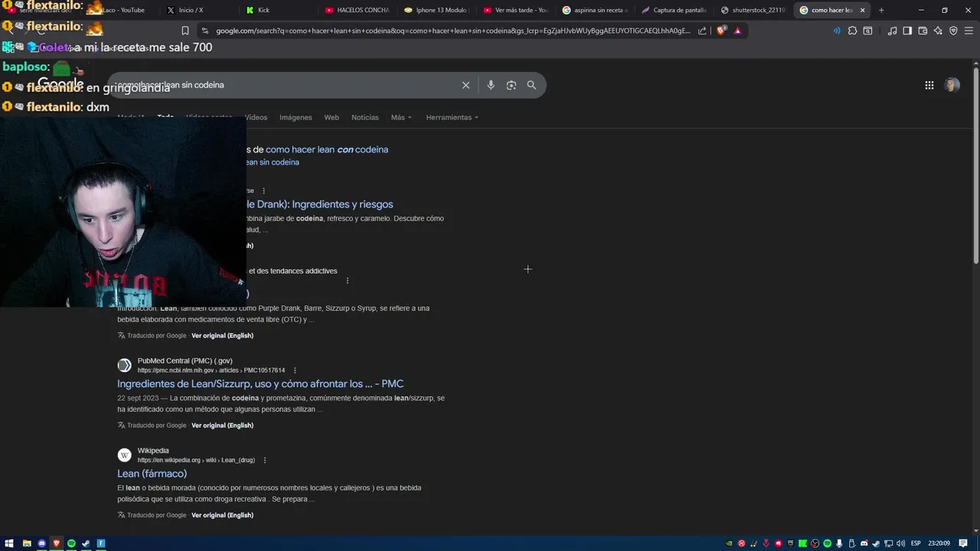The width and height of the screenshot is (980, 551).
Task: Open the Google account avatar
Action: click(952, 85)
